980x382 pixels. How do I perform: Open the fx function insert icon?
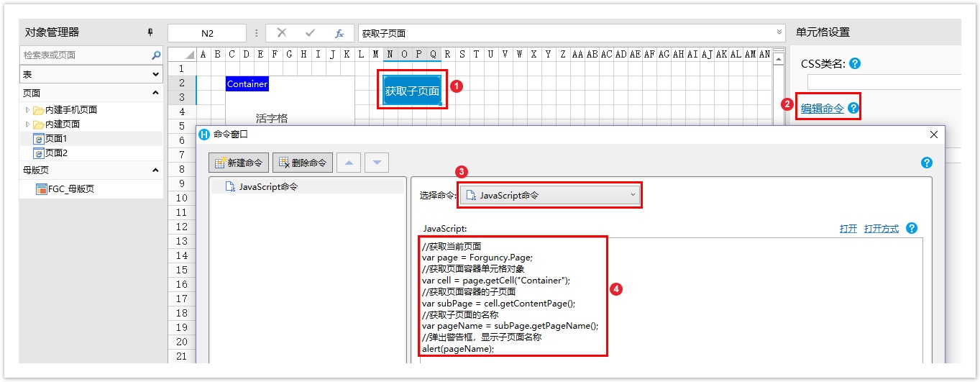pyautogui.click(x=339, y=33)
